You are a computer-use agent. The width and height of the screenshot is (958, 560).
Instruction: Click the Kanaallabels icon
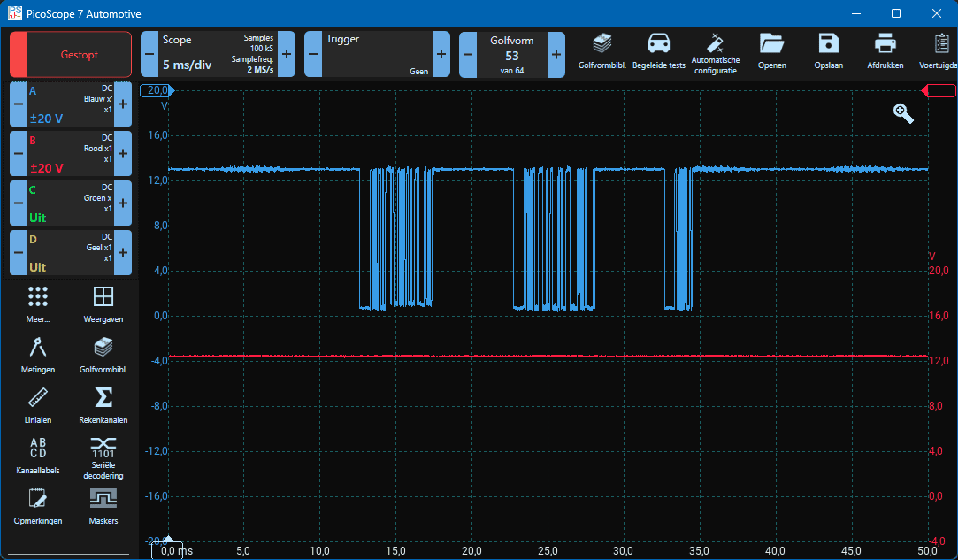coord(38,455)
